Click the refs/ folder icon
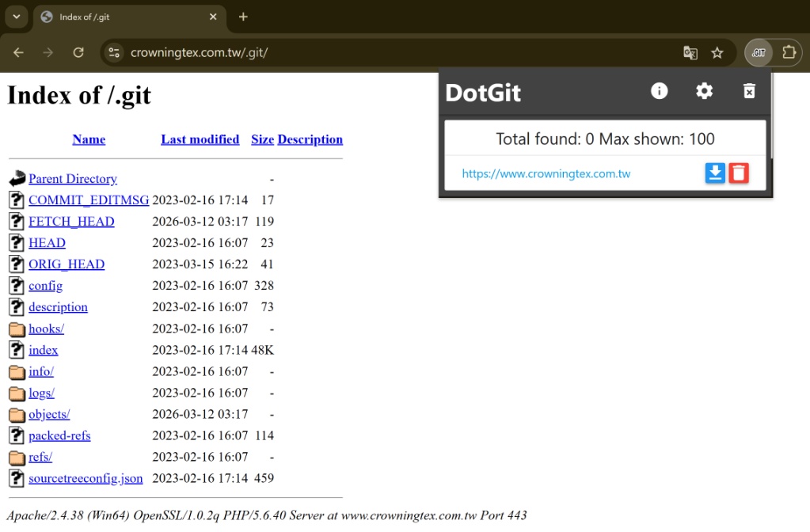 click(x=17, y=458)
